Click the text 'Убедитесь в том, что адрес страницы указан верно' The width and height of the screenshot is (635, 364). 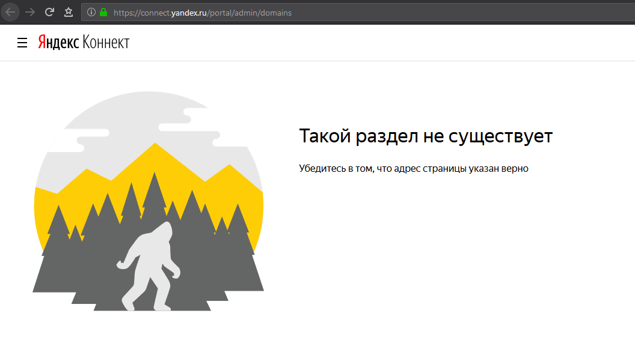coord(413,168)
